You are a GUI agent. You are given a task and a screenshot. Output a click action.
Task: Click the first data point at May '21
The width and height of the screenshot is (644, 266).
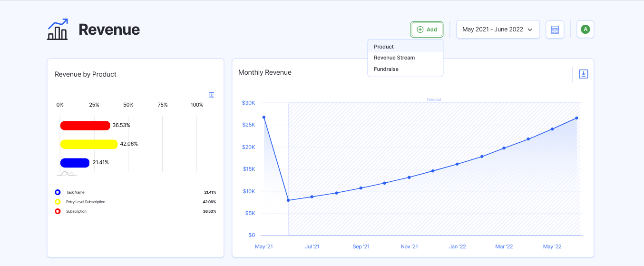(x=264, y=117)
